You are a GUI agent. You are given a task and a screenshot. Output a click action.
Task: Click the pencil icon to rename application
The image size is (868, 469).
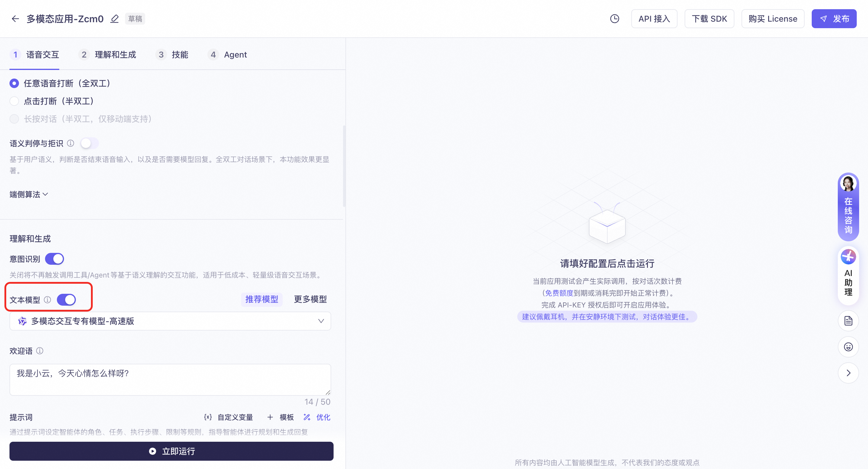coord(115,19)
